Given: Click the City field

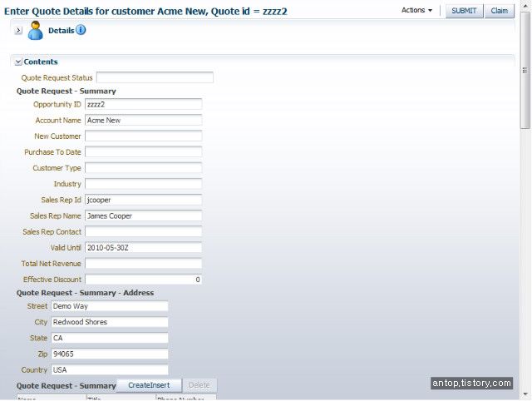Looking at the screenshot, I should [110, 322].
